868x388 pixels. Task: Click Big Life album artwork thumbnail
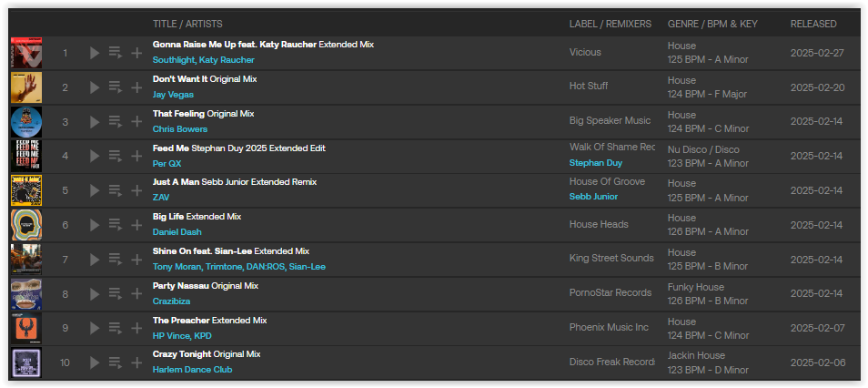(26, 225)
